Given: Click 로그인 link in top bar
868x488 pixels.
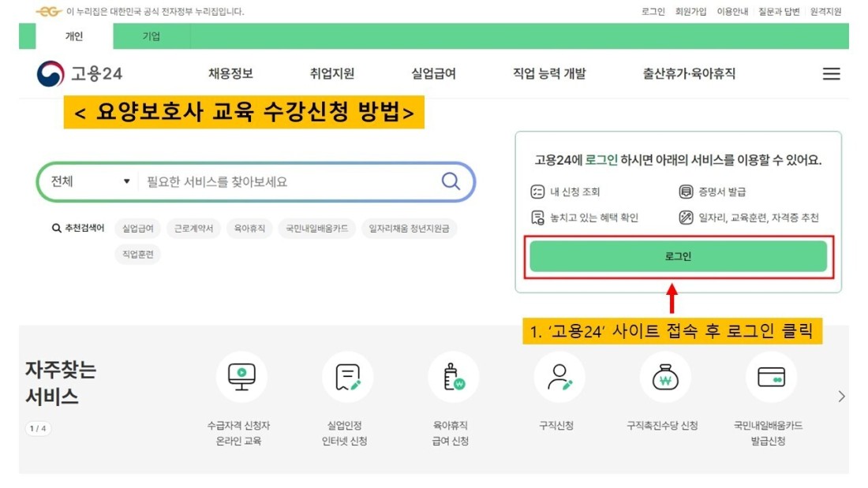Looking at the screenshot, I should coord(653,12).
